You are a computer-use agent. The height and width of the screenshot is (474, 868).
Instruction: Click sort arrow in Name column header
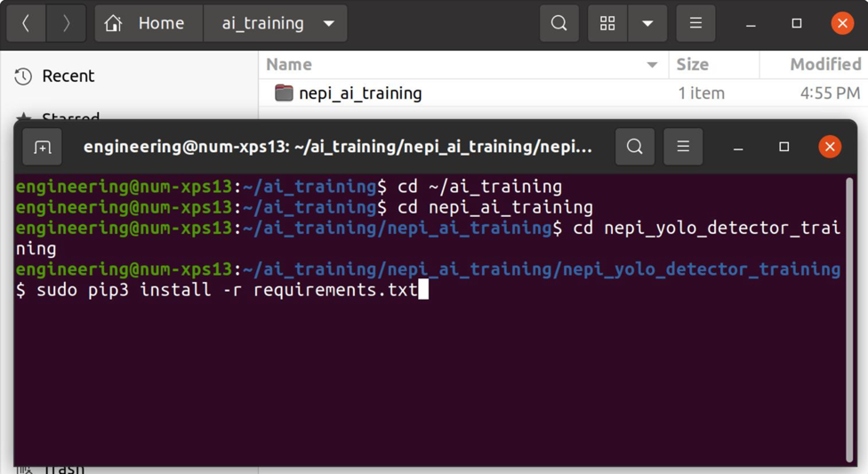pos(652,65)
